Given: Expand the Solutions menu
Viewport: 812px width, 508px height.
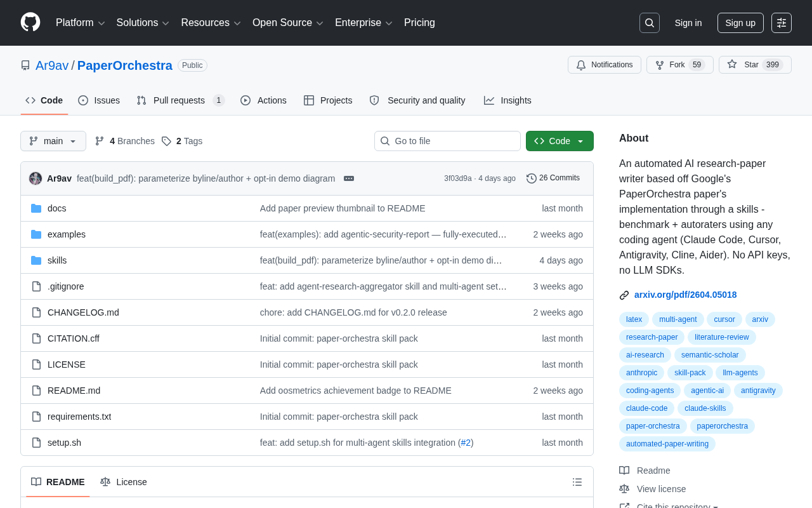Looking at the screenshot, I should [x=143, y=23].
